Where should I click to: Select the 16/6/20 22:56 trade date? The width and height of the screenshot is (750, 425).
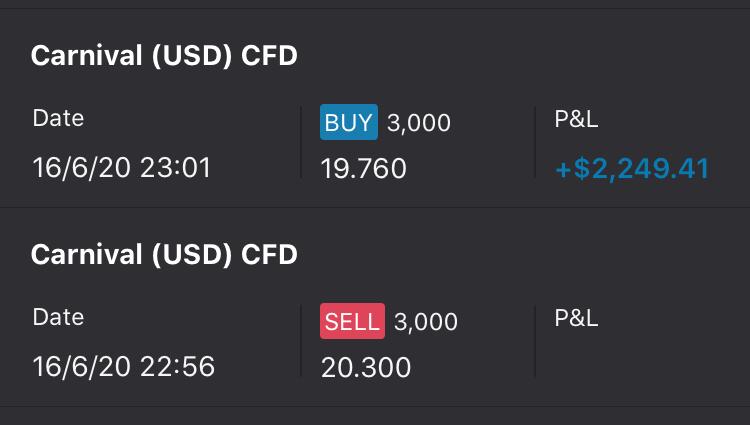click(x=124, y=366)
